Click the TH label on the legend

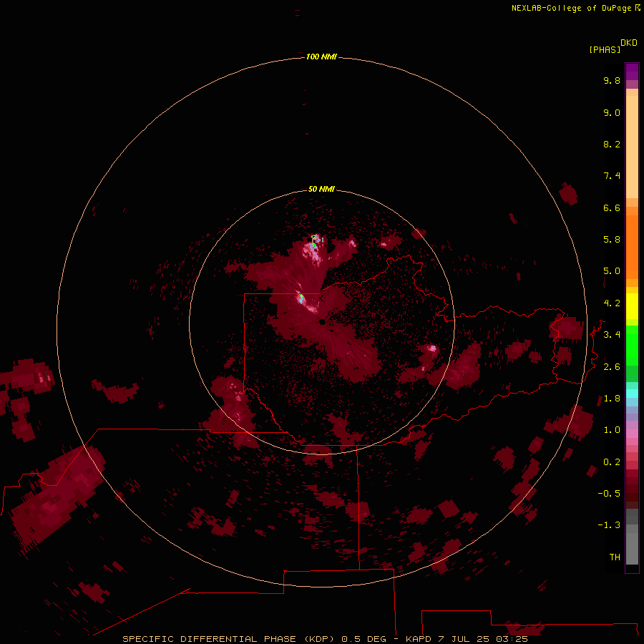click(x=615, y=557)
